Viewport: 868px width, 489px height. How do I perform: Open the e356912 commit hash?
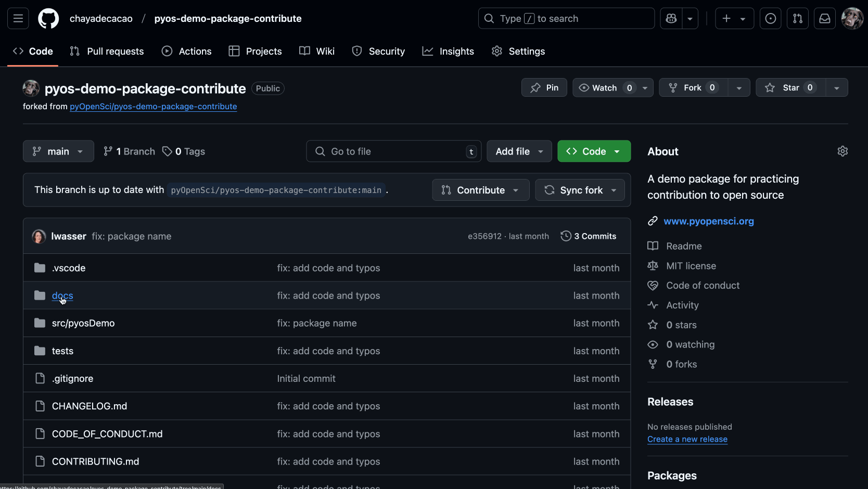[484, 236]
